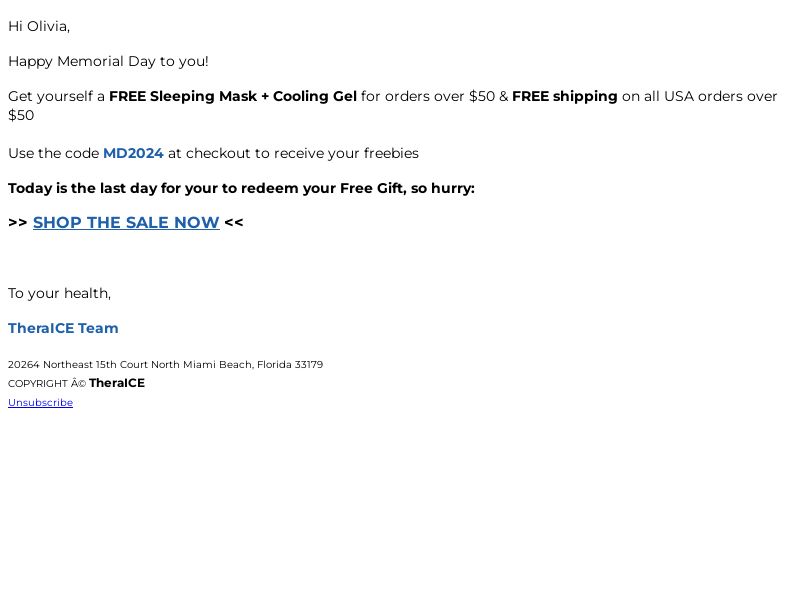Image resolution: width=800 pixels, height=600 pixels.
Task: Click the blue MD2024 promo code
Action: tap(133, 153)
